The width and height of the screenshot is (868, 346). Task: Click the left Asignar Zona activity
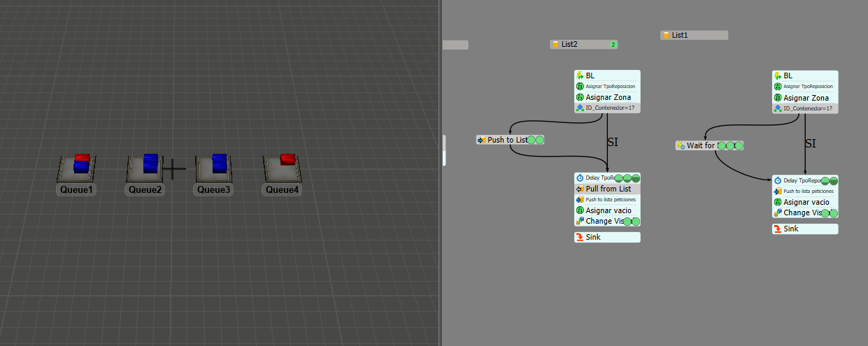point(607,98)
